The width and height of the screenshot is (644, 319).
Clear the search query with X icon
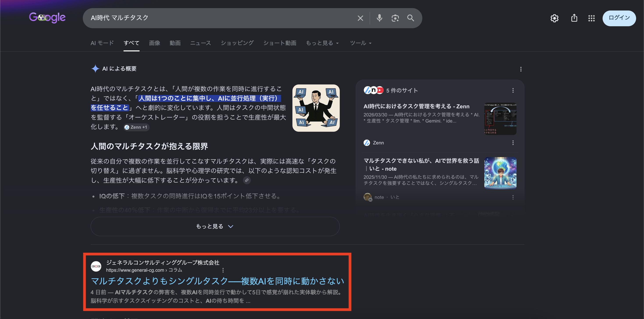(x=360, y=18)
